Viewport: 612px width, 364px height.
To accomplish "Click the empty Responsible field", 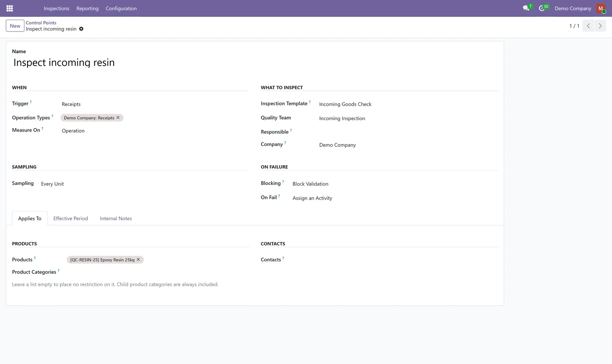I will [x=408, y=132].
